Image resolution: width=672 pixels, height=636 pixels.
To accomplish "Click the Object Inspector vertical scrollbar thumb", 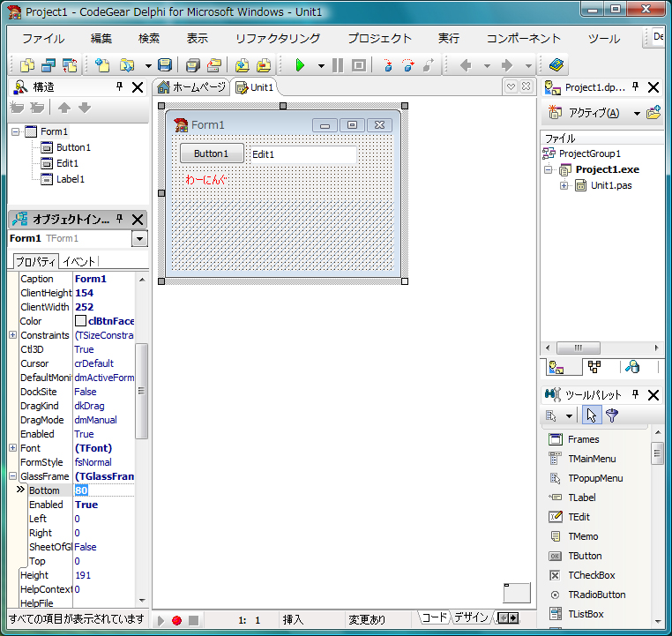I will [x=141, y=391].
